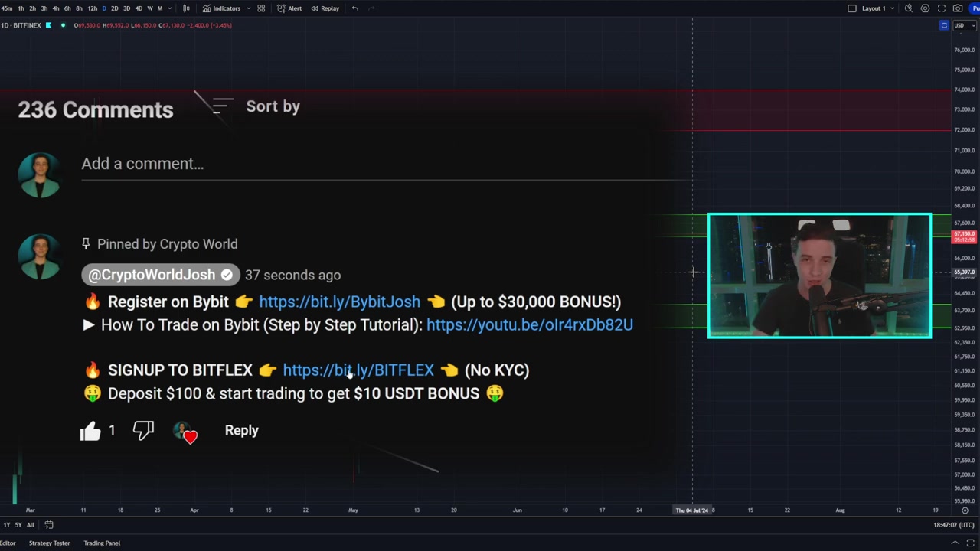The image size is (980, 551).
Task: Select 5Y date range
Action: click(18, 525)
